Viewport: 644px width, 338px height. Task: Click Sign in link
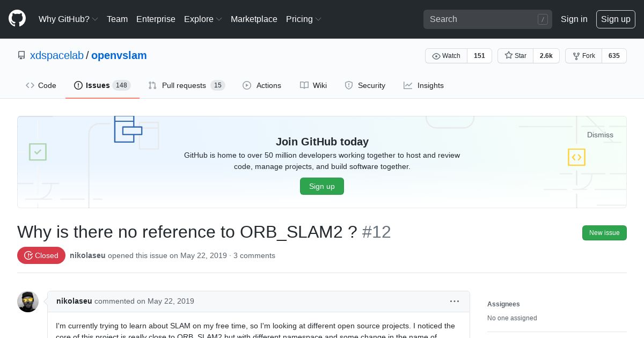click(x=574, y=19)
